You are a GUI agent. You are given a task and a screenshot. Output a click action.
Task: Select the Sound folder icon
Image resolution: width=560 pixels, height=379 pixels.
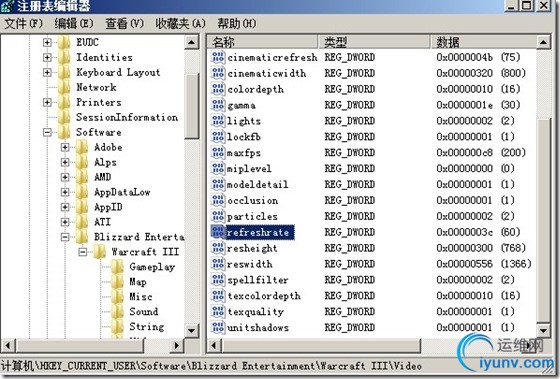[x=118, y=312]
